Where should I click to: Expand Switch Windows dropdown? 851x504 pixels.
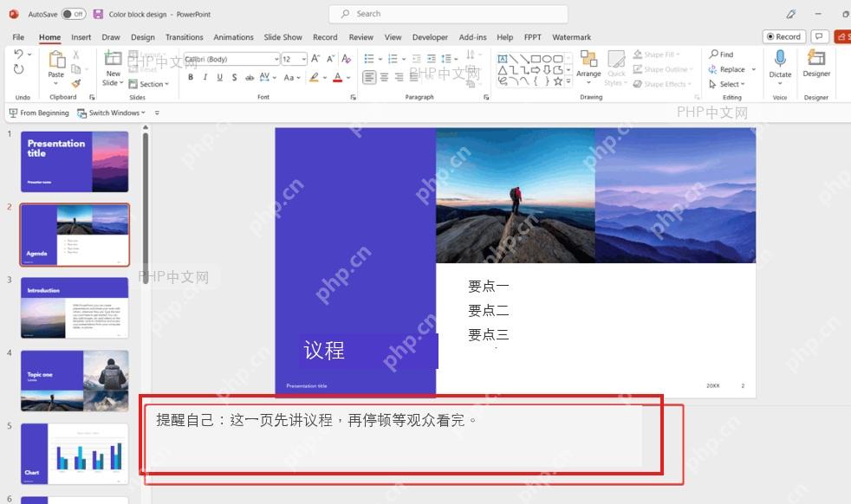click(x=111, y=113)
